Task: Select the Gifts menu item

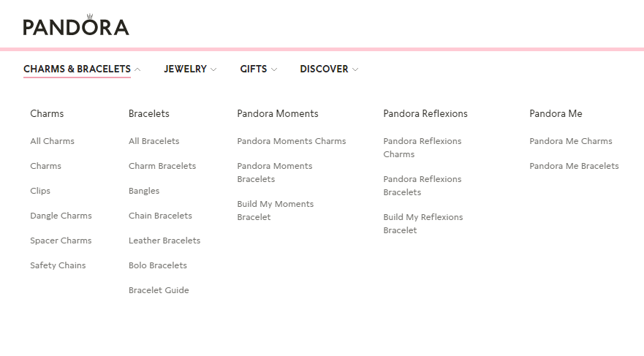Action: 254,69
